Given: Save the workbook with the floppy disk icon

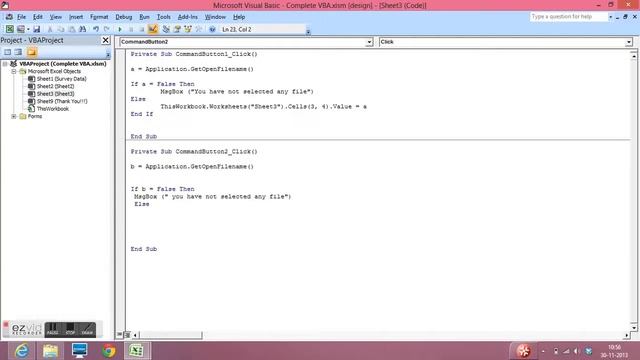Looking at the screenshot, I should point(37,29).
